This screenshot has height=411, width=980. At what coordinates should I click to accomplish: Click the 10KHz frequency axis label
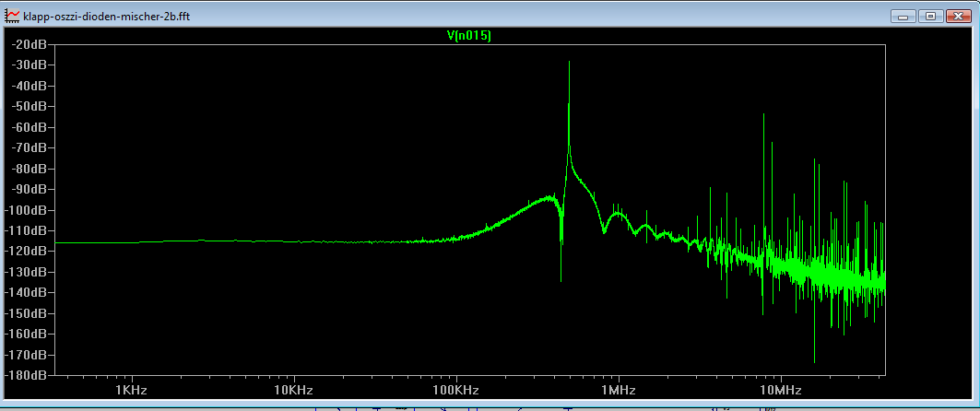coord(294,391)
